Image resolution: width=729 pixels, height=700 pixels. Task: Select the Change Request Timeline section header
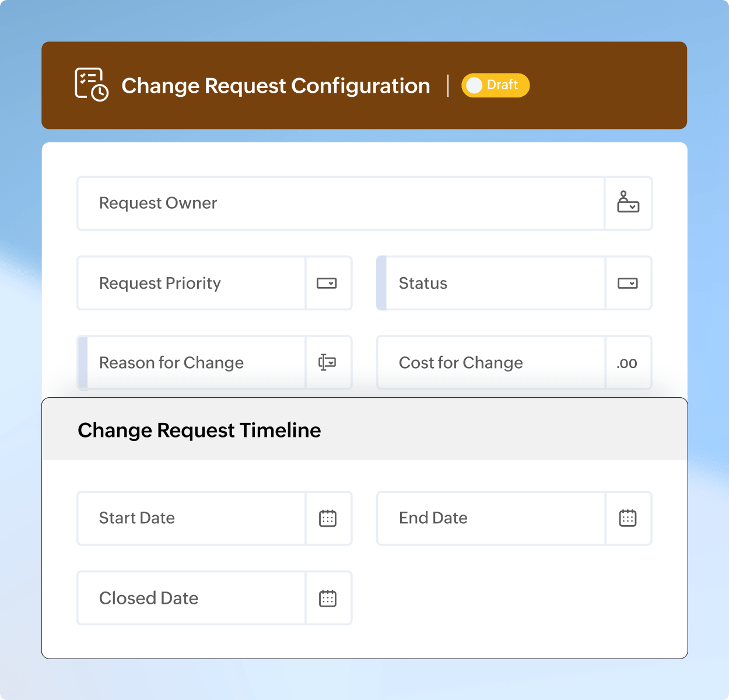(x=199, y=430)
